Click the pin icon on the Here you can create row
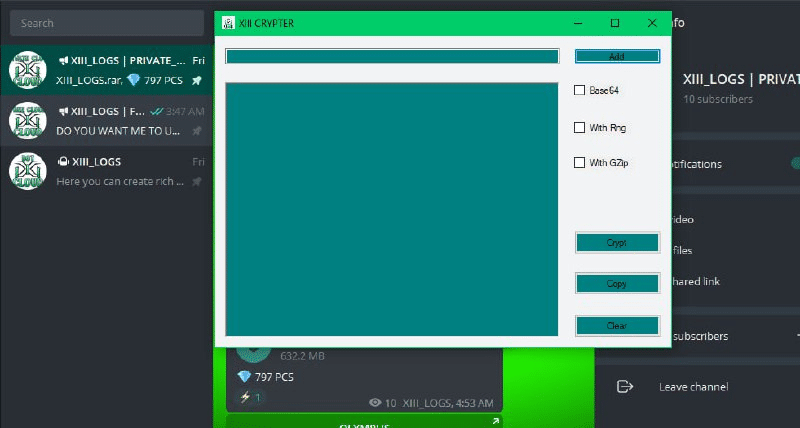 [x=196, y=182]
